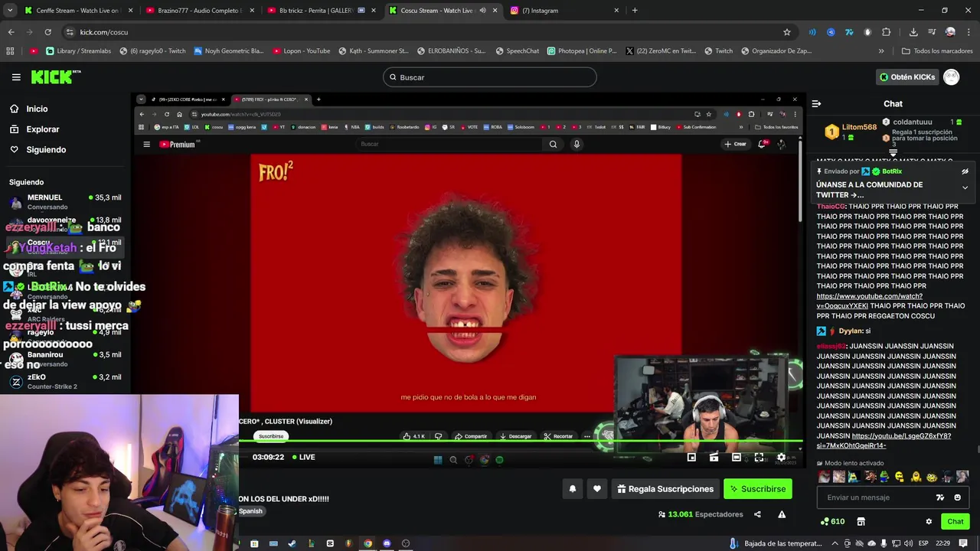
Task: Open YouTube search magnifier in streamed window
Action: tap(553, 144)
